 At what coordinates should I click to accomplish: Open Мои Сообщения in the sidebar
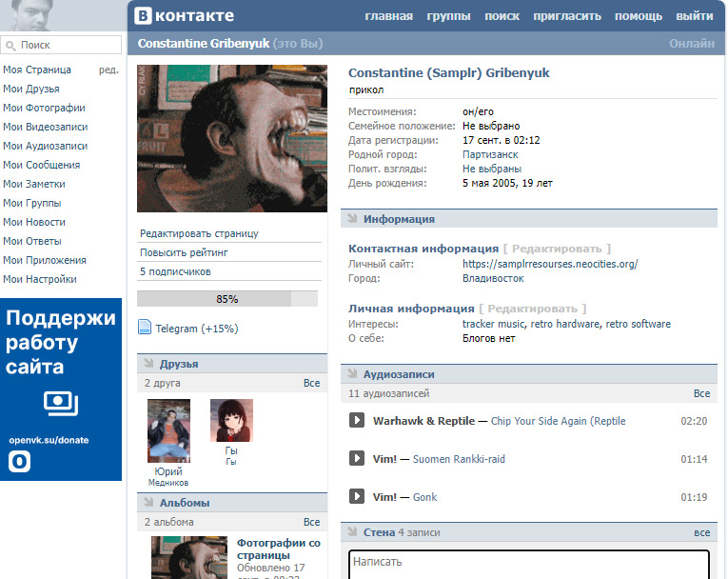point(41,165)
